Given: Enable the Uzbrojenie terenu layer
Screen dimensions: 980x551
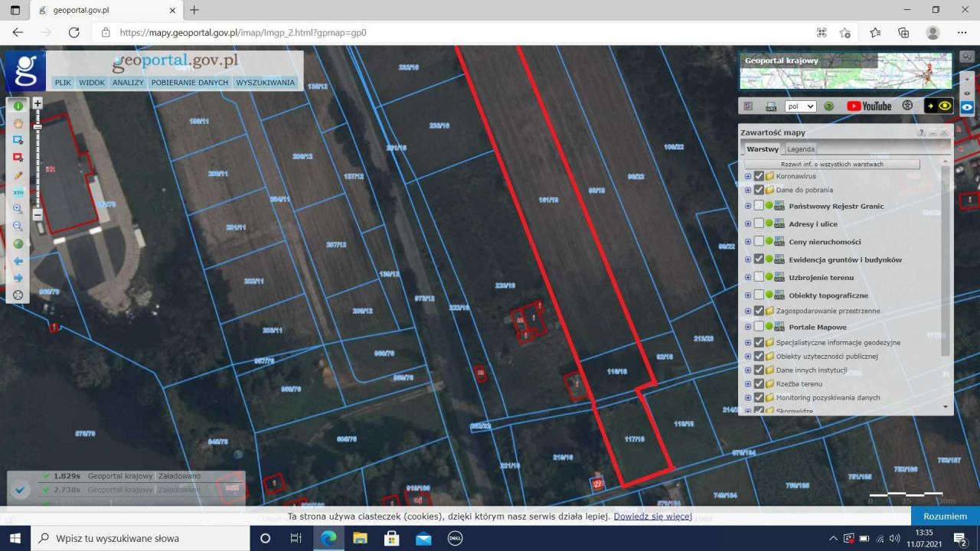Looking at the screenshot, I should tap(759, 277).
